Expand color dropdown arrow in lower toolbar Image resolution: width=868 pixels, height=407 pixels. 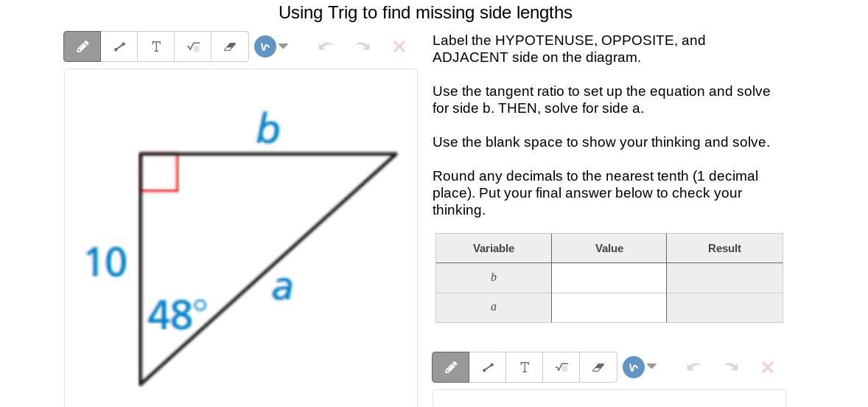tap(652, 366)
